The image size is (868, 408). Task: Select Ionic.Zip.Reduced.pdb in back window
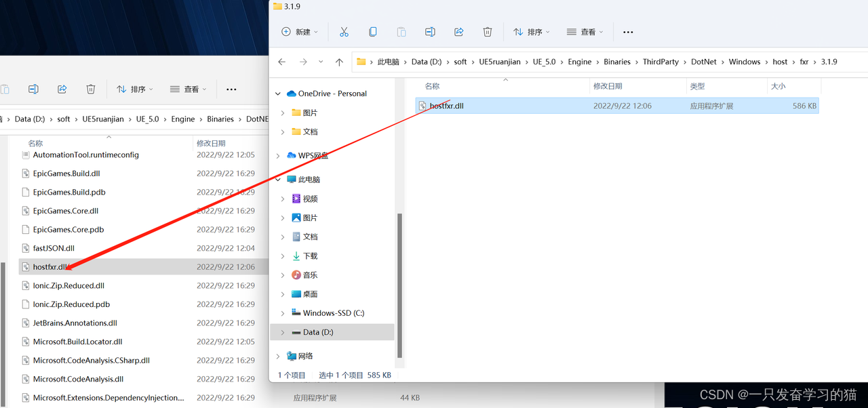click(x=71, y=304)
